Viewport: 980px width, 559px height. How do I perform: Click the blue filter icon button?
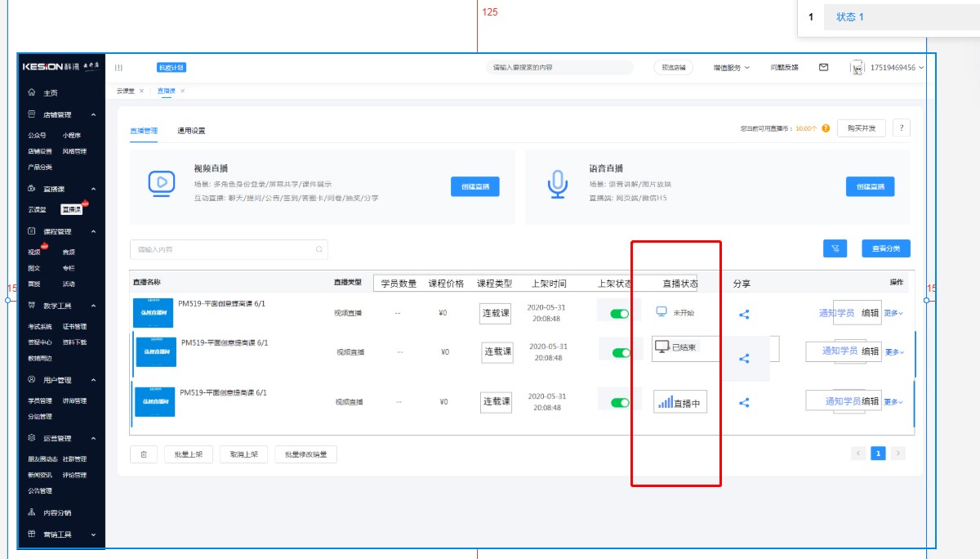click(835, 248)
